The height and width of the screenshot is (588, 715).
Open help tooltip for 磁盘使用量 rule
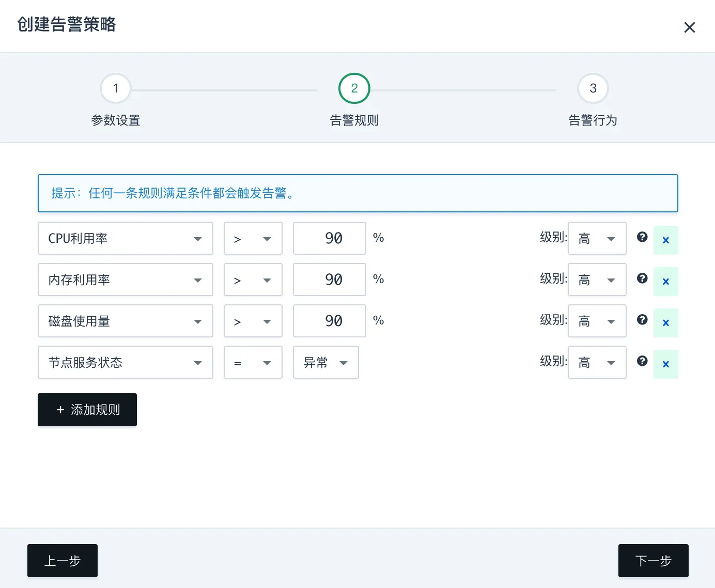(642, 319)
